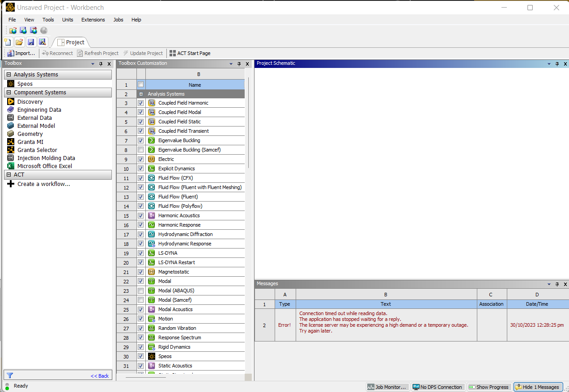Select the Granta MI icon
Viewport: 569px width, 392px height.
(11, 142)
